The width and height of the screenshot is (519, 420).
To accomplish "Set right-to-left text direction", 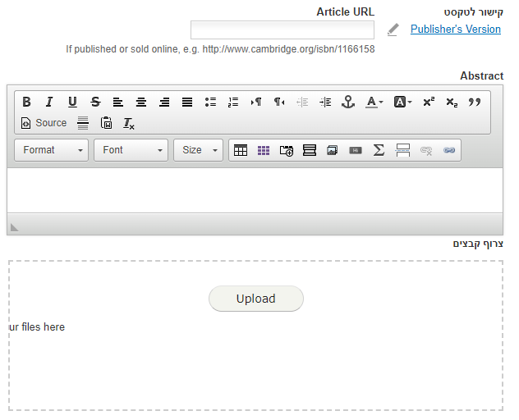I will pos(279,102).
